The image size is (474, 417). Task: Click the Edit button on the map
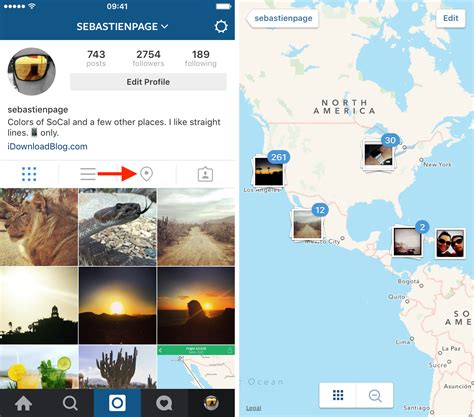[x=451, y=18]
